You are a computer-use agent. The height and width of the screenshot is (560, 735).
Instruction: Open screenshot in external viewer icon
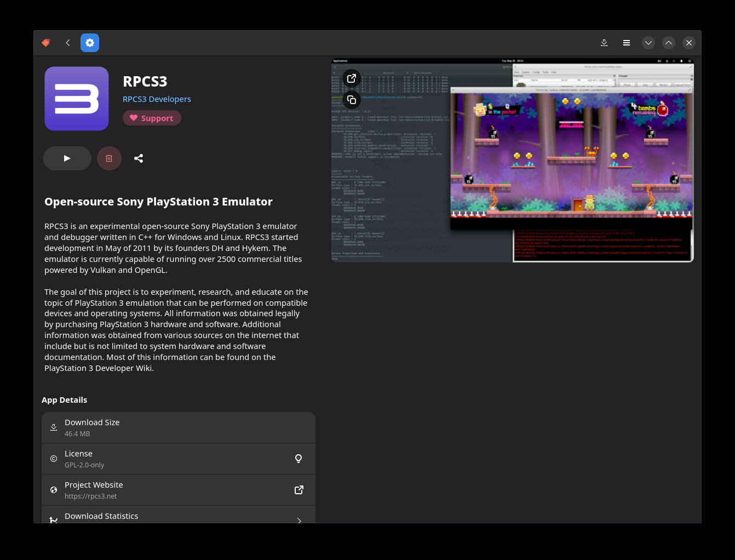(x=352, y=78)
